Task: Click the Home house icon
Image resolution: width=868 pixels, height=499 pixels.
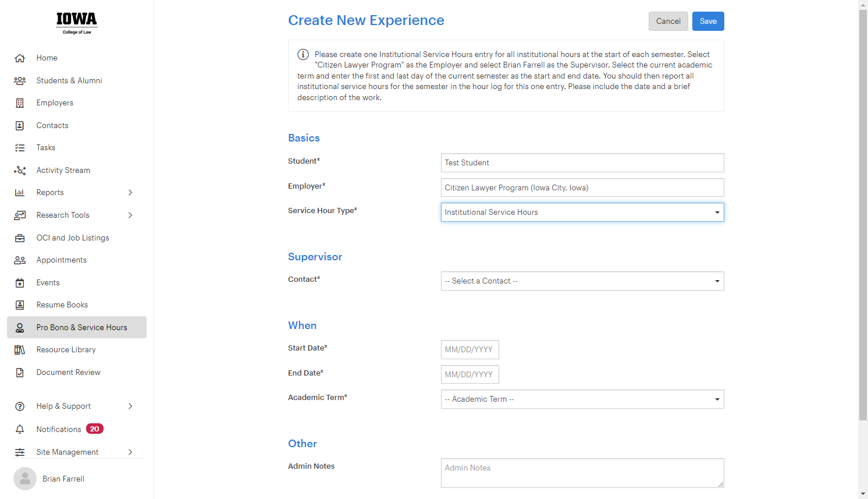Action: [20, 58]
